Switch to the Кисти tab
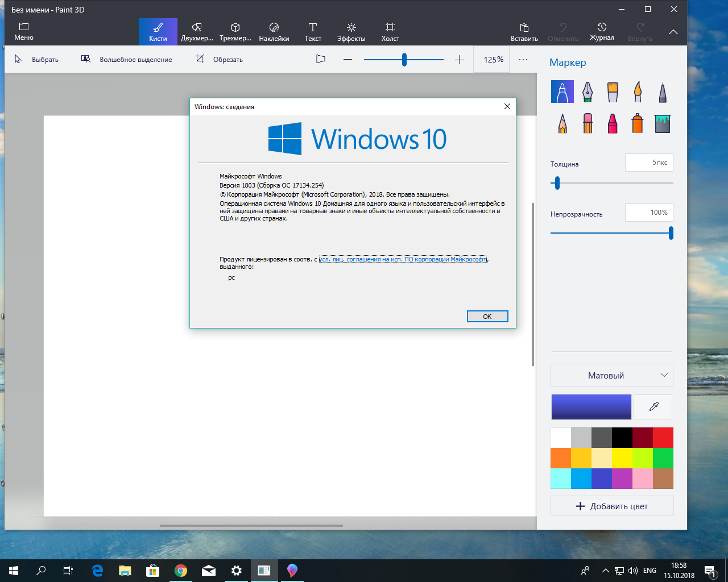Image resolution: width=728 pixels, height=582 pixels. [x=158, y=32]
